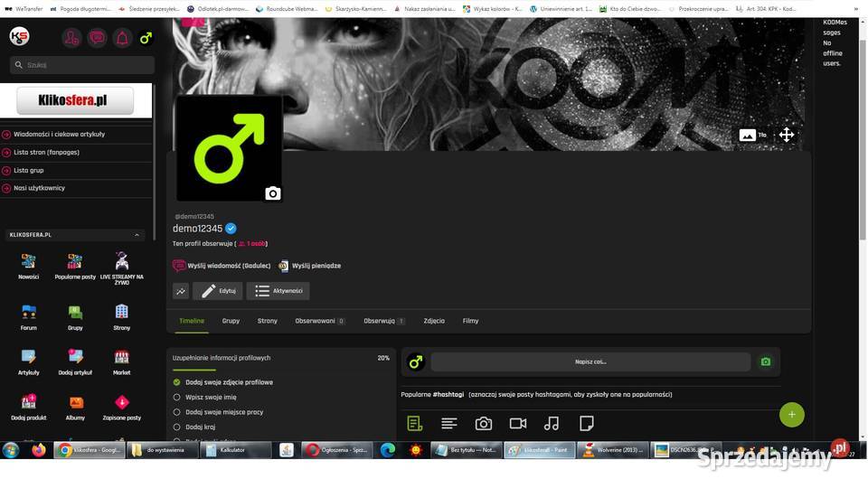Check 'Dodaj swoje zdjęcie profilowe' item

tap(177, 382)
